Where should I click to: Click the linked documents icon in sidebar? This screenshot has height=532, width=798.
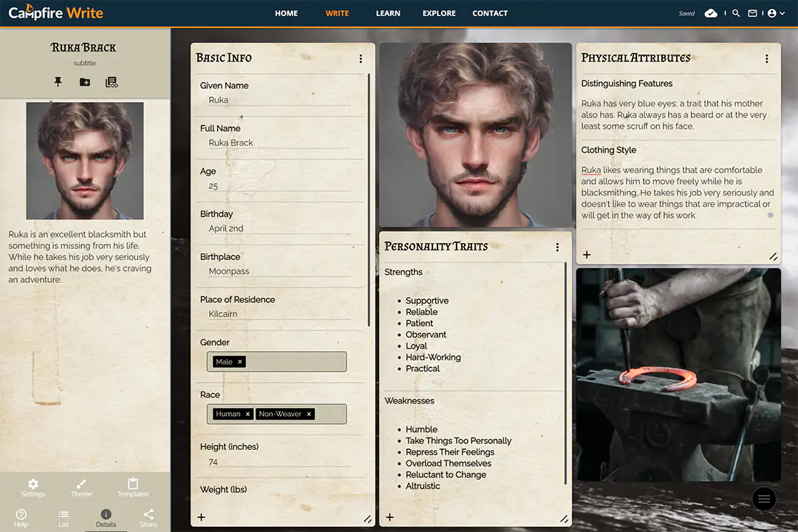click(x=112, y=82)
